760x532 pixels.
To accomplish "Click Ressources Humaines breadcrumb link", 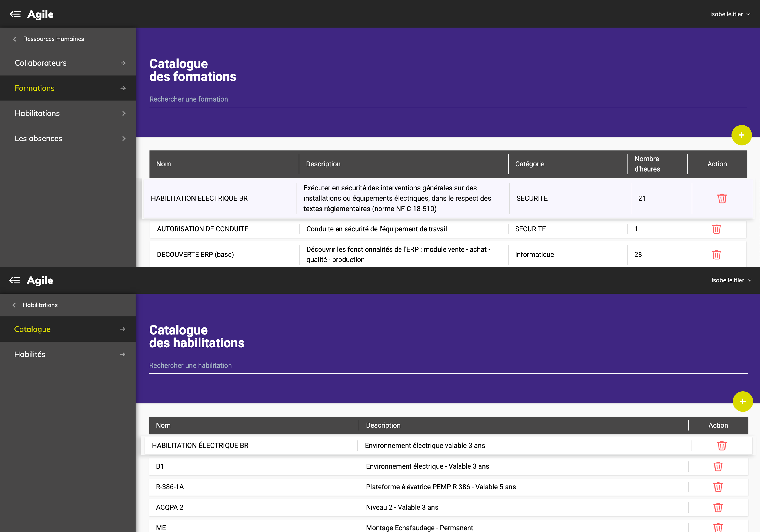I will [54, 39].
